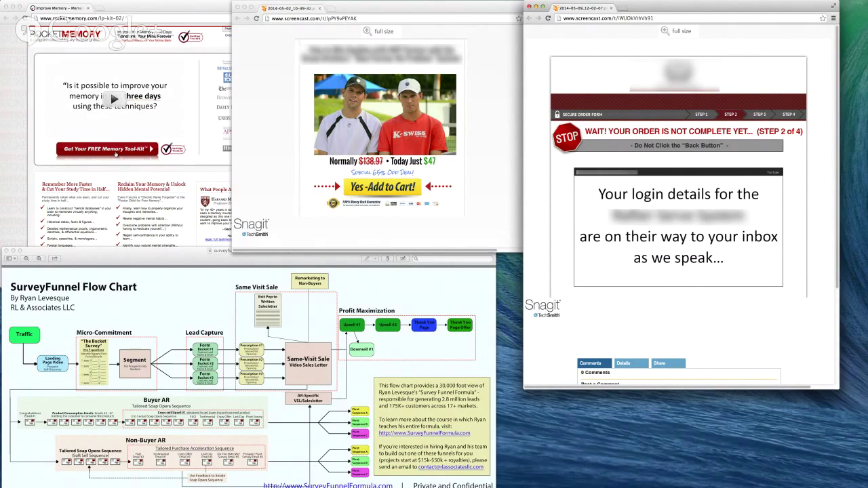Click the highlight pen tool in Preview
868x488 pixels.
[x=367, y=258]
